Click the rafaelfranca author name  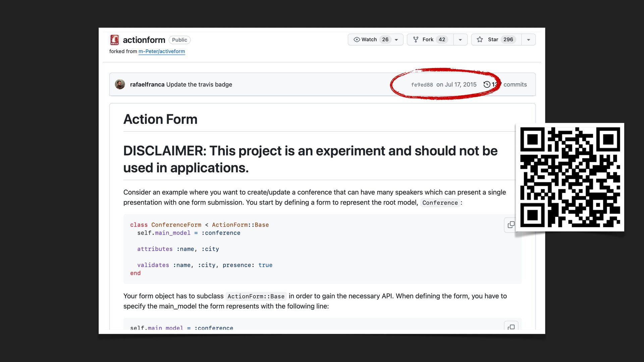tap(147, 84)
